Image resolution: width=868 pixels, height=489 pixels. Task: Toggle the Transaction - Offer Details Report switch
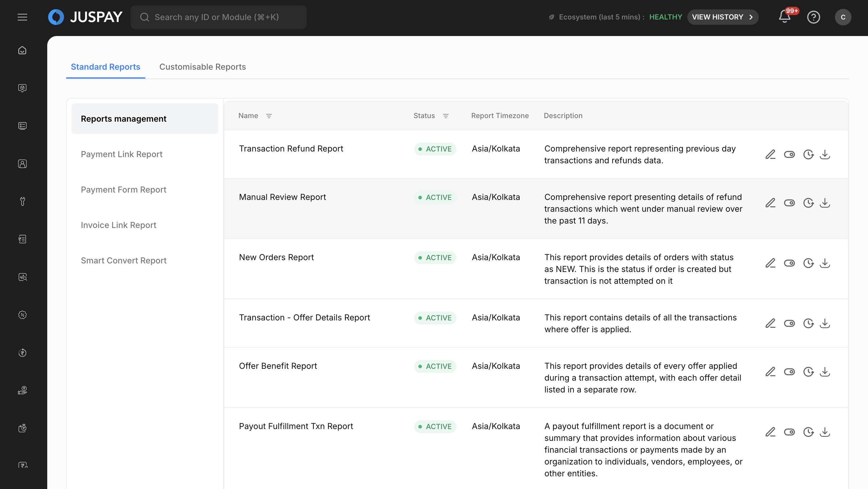coord(789,324)
